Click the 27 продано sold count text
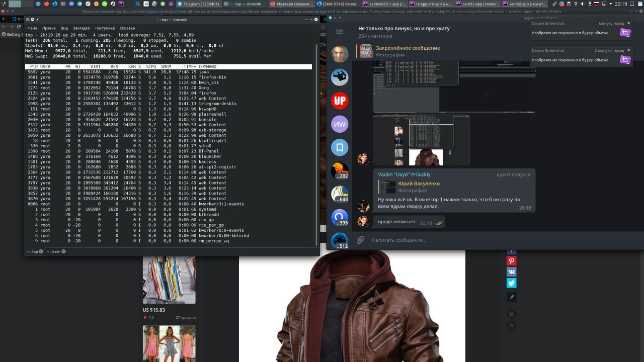644x362 pixels. tap(186, 318)
